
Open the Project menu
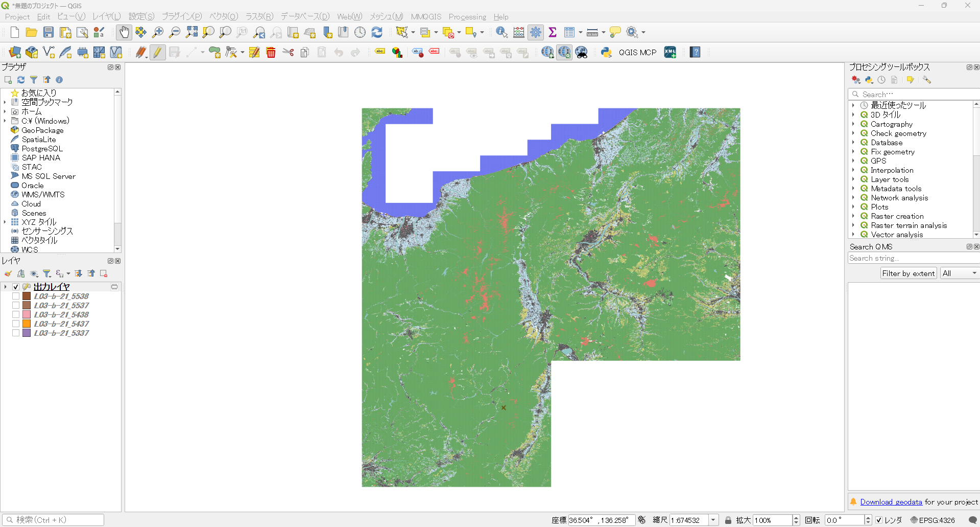click(17, 17)
